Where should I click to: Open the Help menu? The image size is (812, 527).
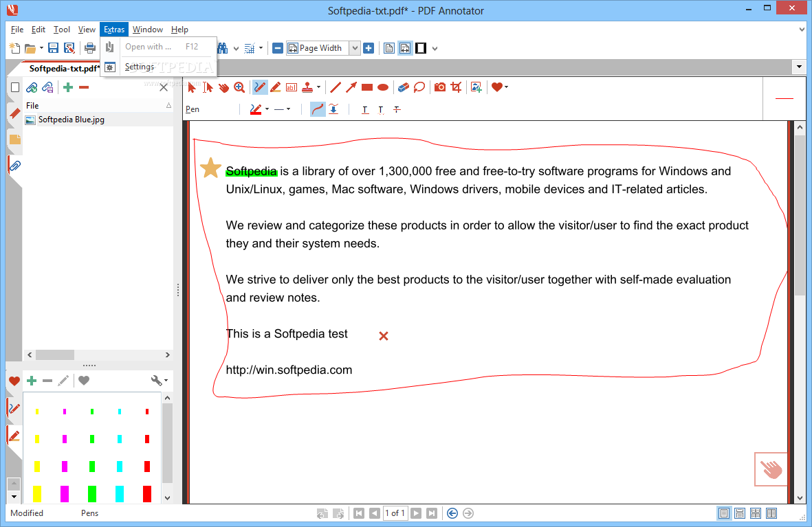coord(179,30)
